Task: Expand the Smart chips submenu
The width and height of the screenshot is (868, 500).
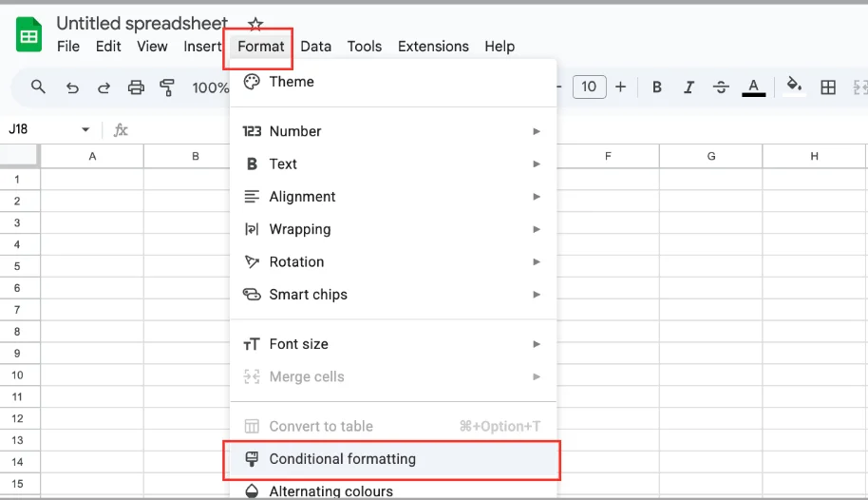Action: click(x=393, y=295)
